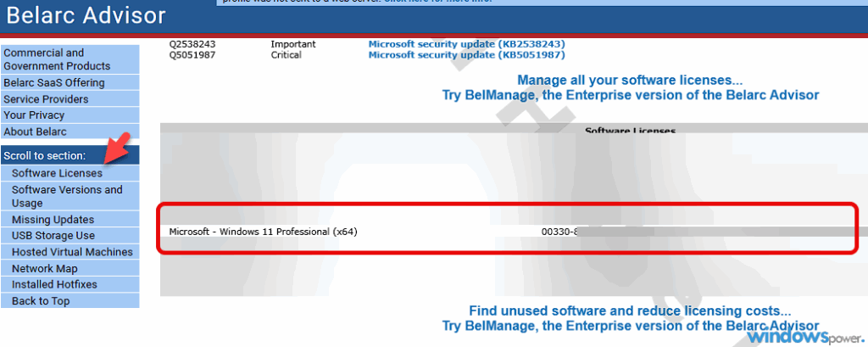Go to Service Providers page
Screen dimensions: 868x347
(x=70, y=99)
